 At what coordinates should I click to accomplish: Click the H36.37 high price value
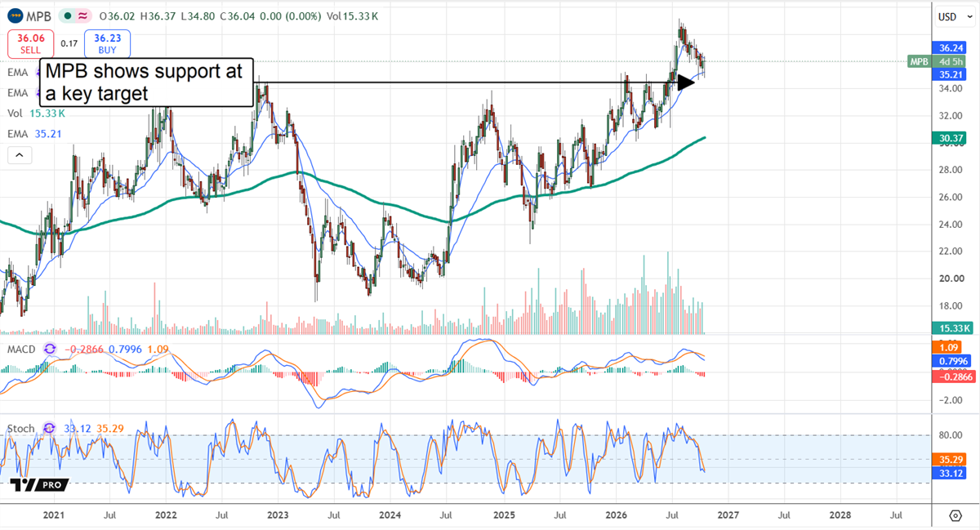pyautogui.click(x=159, y=16)
